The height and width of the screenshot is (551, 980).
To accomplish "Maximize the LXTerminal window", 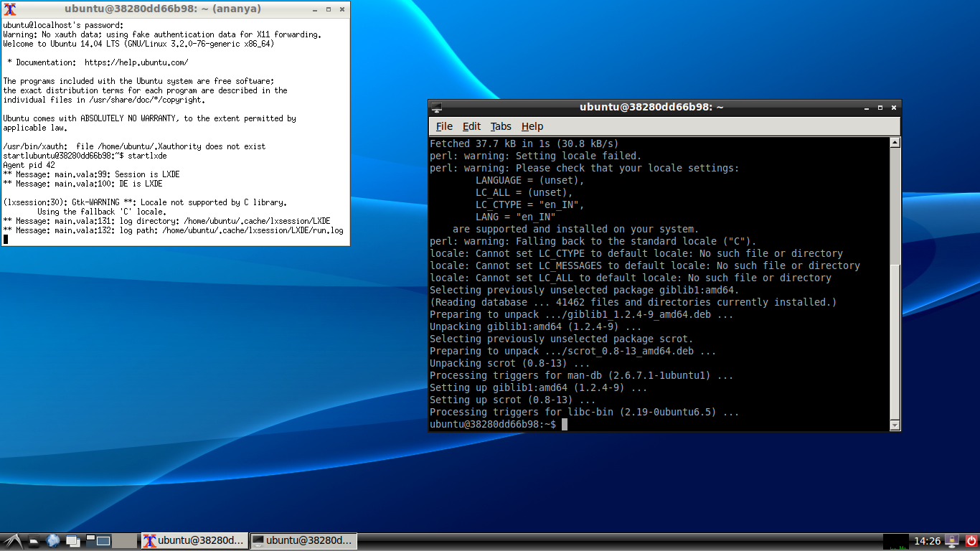I will [880, 108].
